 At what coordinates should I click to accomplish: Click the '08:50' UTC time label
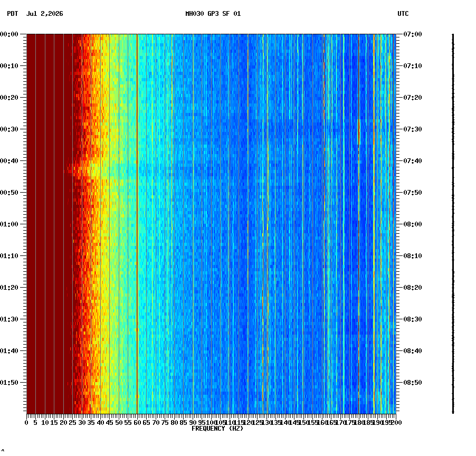(x=413, y=383)
